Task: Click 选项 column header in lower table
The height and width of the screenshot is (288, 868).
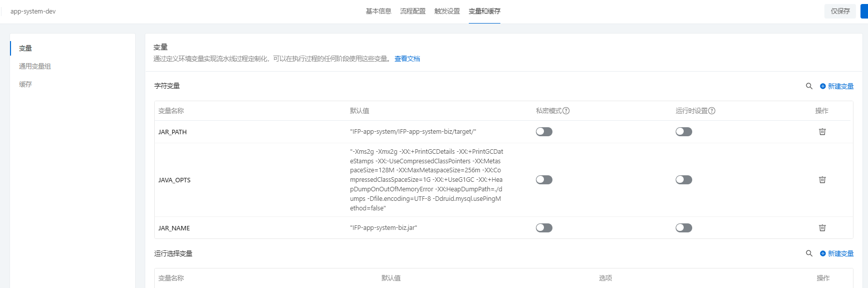Action: point(605,278)
